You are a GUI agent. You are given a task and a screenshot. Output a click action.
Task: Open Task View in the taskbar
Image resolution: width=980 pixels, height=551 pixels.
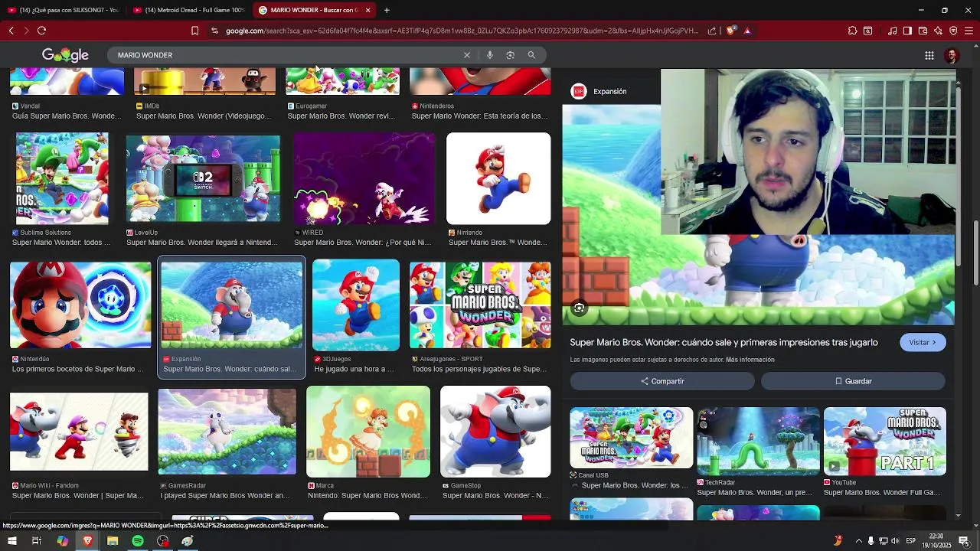[x=36, y=541]
